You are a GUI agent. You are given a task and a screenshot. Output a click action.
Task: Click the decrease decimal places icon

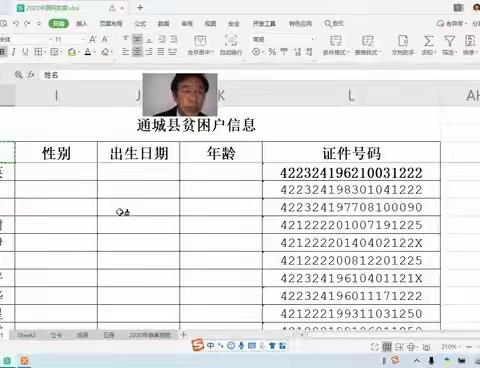tap(309, 52)
